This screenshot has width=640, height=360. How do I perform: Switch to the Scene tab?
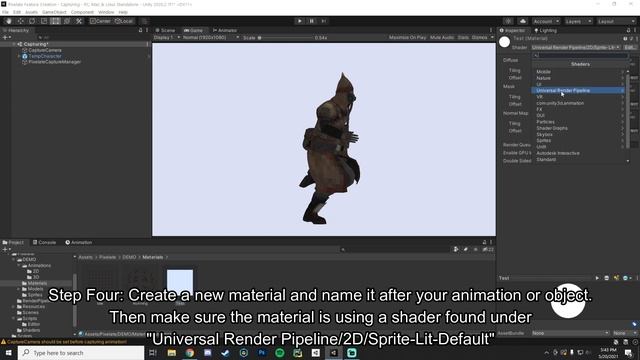click(165, 30)
